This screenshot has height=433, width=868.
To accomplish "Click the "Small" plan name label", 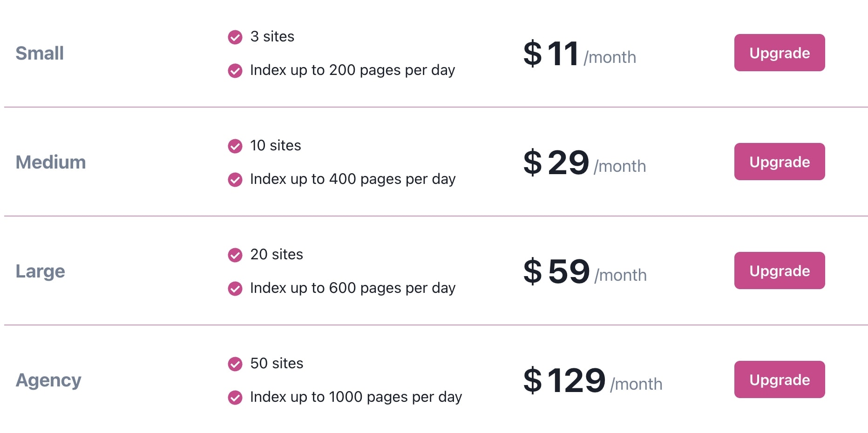I will coord(40,53).
